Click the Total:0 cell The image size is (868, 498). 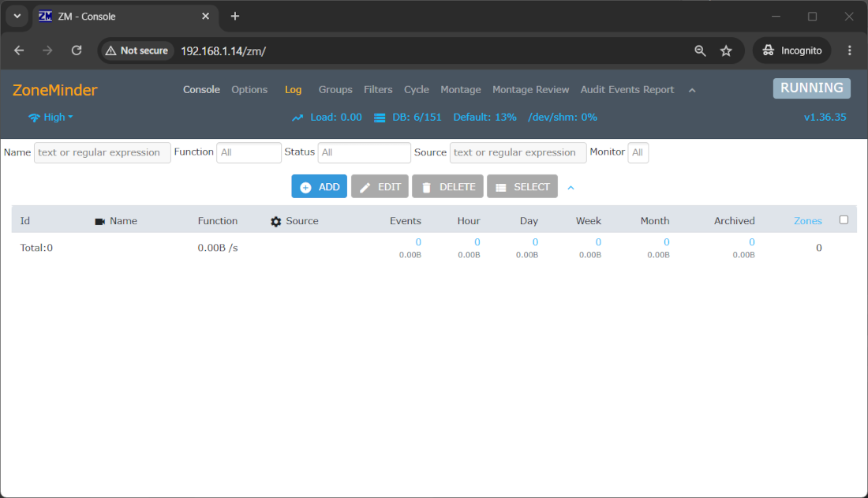[36, 248]
